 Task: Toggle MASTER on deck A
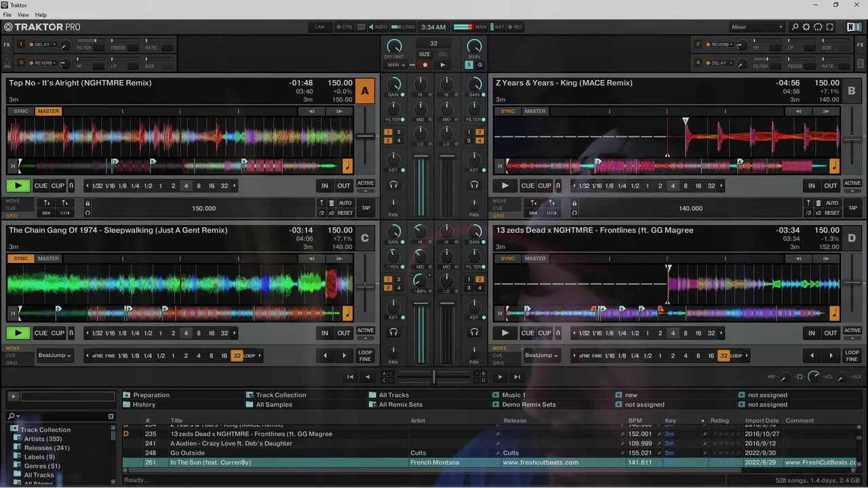48,111
